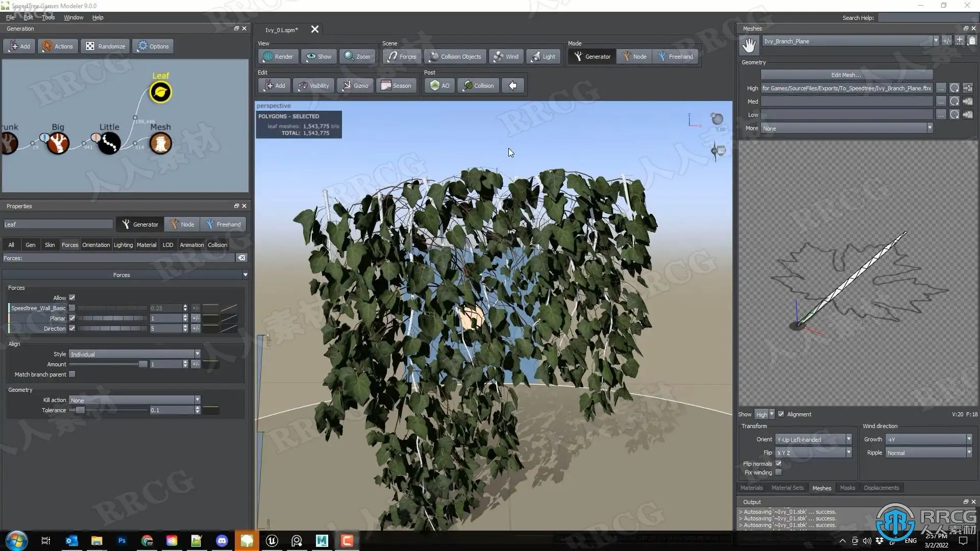Click the left arrow post button
The height and width of the screenshot is (551, 980).
tap(512, 86)
